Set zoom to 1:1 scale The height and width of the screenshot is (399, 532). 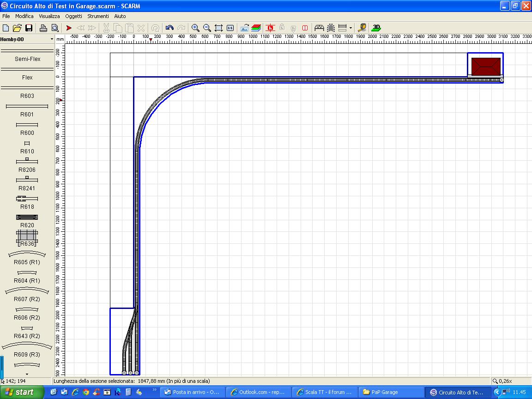pyautogui.click(x=230, y=28)
